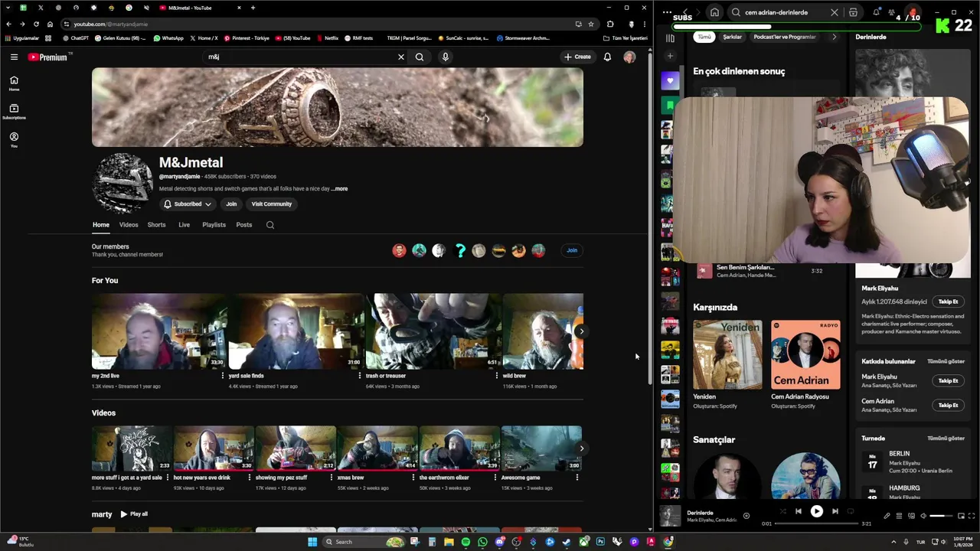Go to YouTube Home in the sidebar
The width and height of the screenshot is (980, 551).
pos(14,83)
